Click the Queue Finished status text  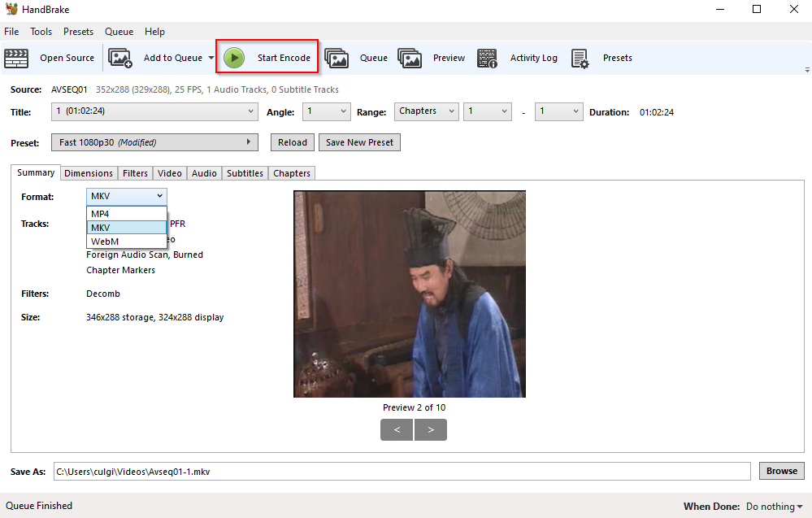tap(39, 506)
